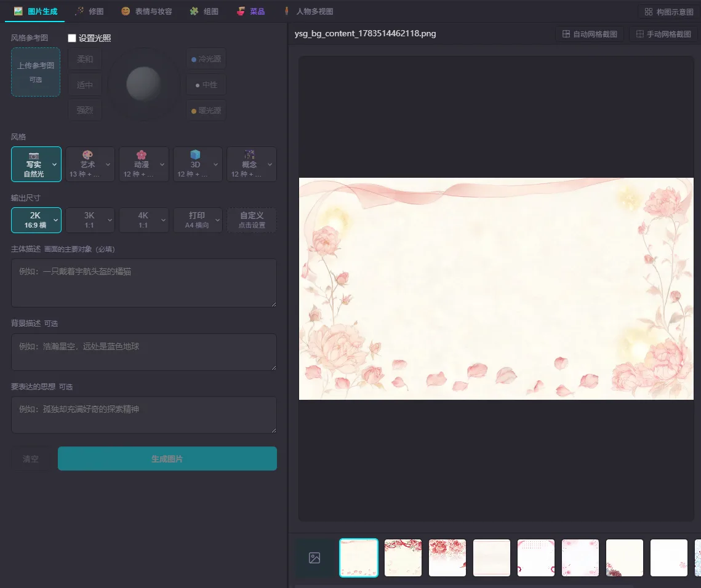Open the 修图 tab
701x588 pixels.
click(89, 11)
